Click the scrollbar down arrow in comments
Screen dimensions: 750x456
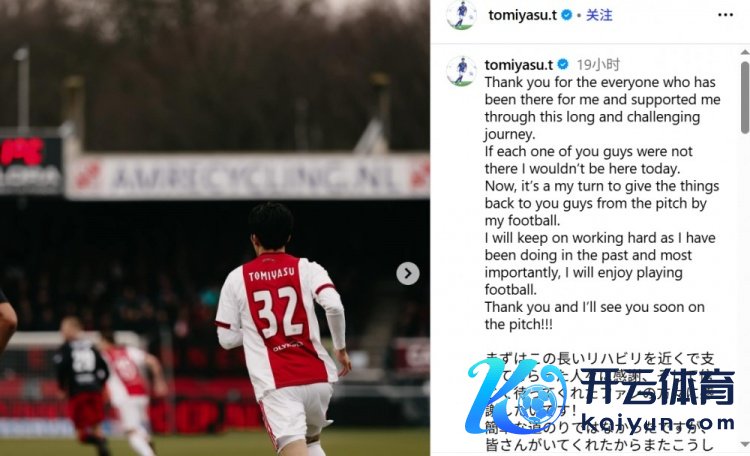click(x=745, y=445)
